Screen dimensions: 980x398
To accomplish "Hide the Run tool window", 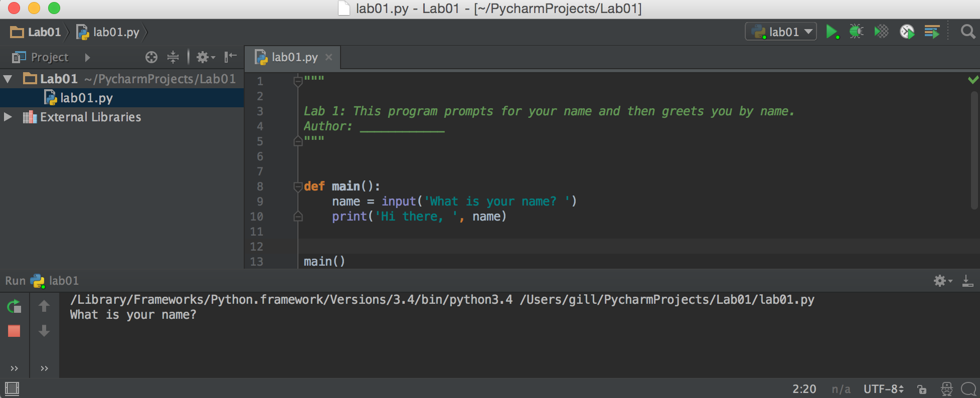I will (x=967, y=281).
